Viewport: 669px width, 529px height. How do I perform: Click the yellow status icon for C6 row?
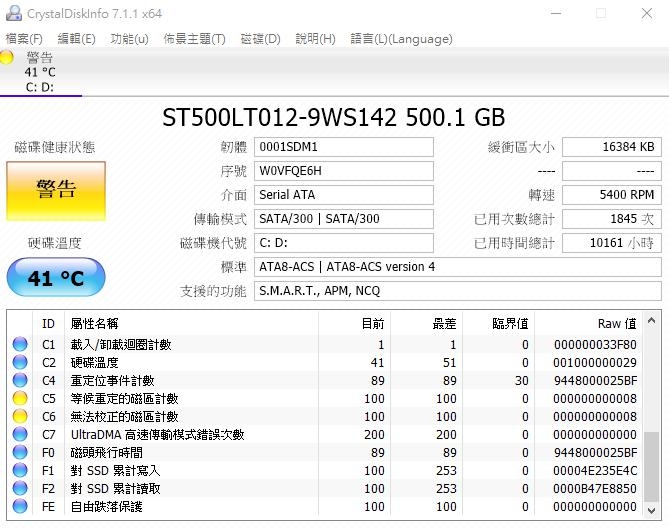click(20, 416)
